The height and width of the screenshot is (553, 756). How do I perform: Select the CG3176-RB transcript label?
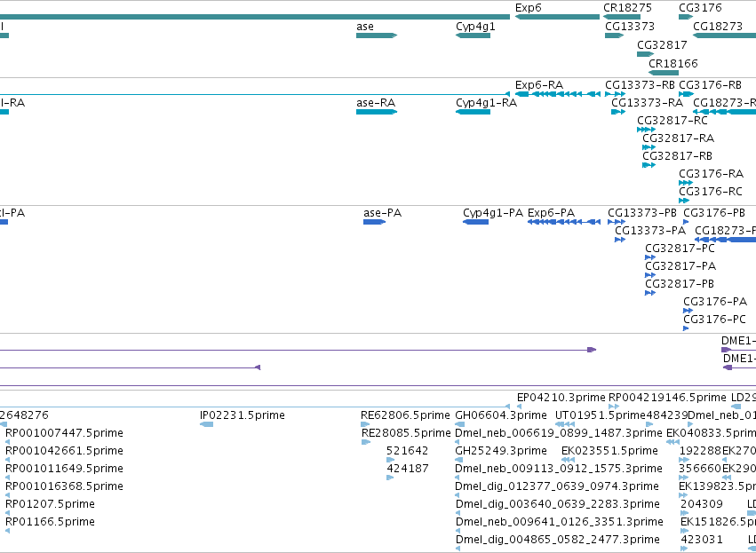[x=710, y=85]
